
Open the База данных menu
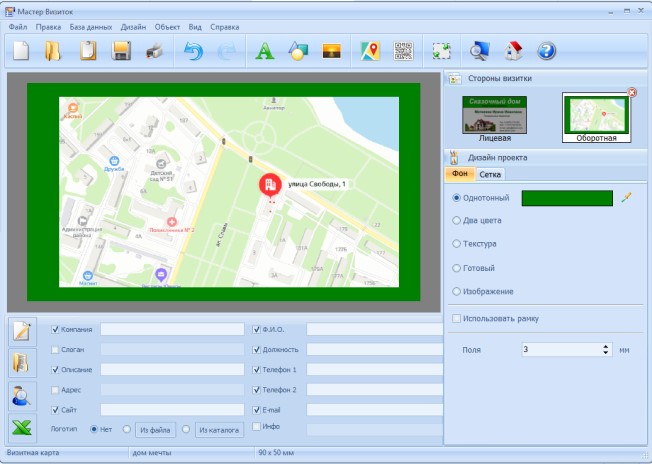point(91,27)
